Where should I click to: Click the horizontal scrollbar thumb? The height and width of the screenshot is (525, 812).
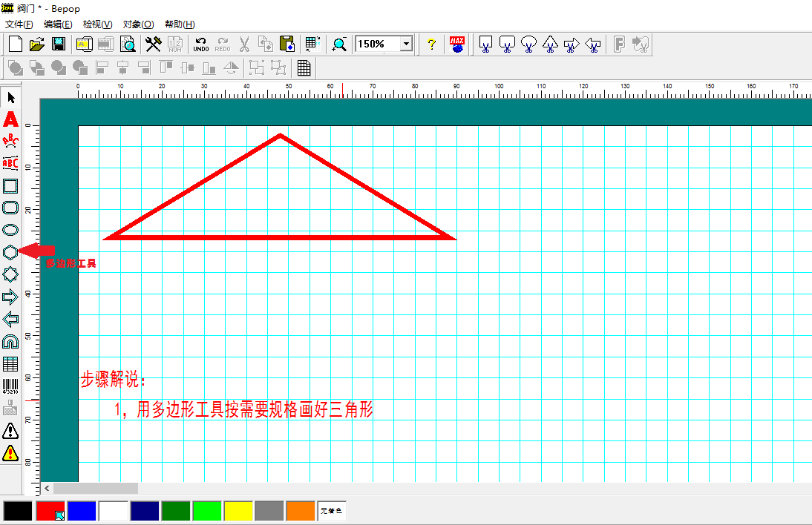[96, 488]
